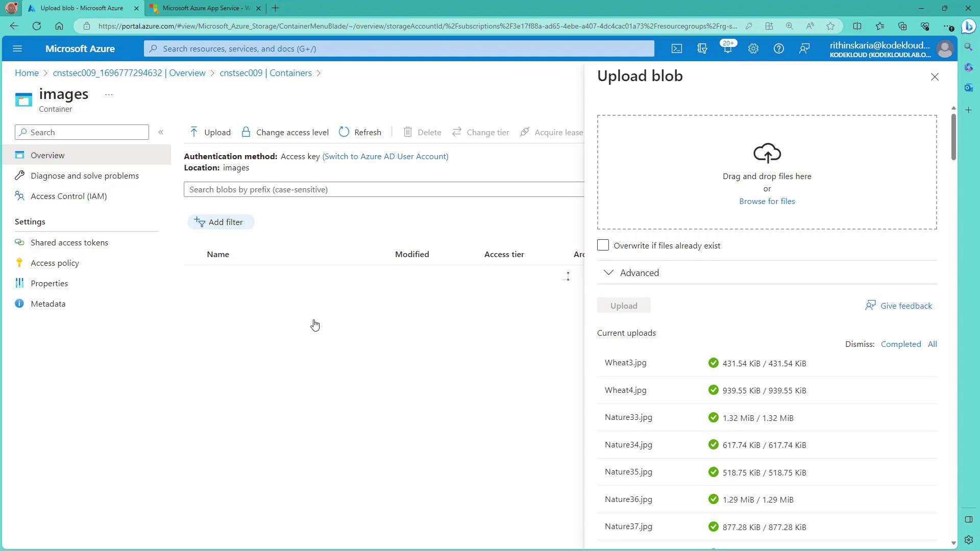Click the Refresh toolbar button
Screen dimensions: 980x551
coord(360,132)
